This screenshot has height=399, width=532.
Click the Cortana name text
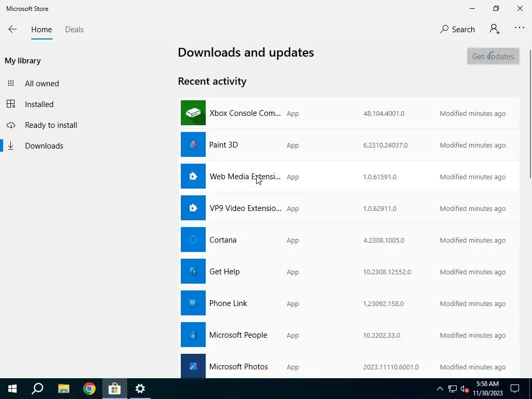click(223, 240)
